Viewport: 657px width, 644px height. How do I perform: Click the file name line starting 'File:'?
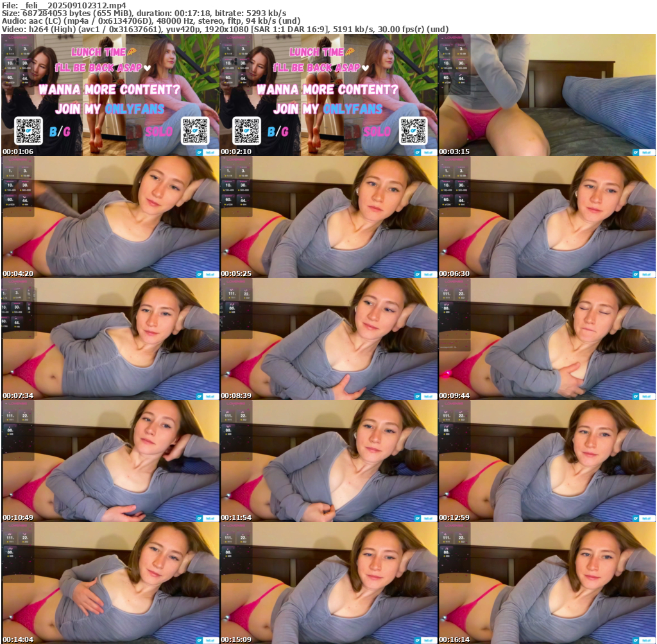64,5
